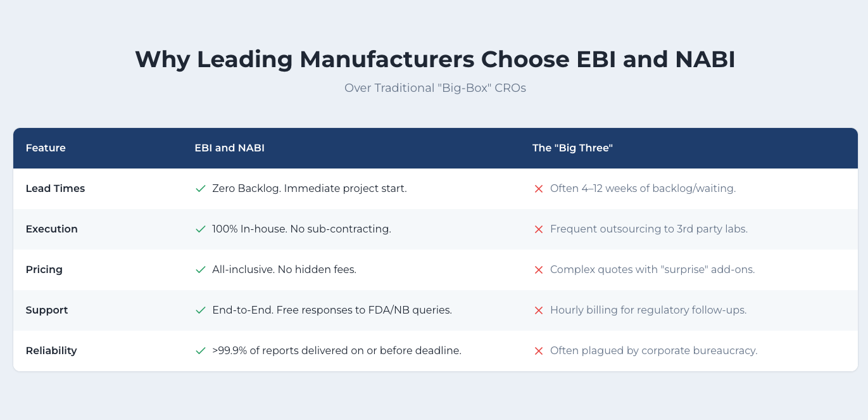Viewport: 868px width, 420px height.
Task: Click the red X beside 4–12 weeks backlog
Action: pyautogui.click(x=539, y=189)
